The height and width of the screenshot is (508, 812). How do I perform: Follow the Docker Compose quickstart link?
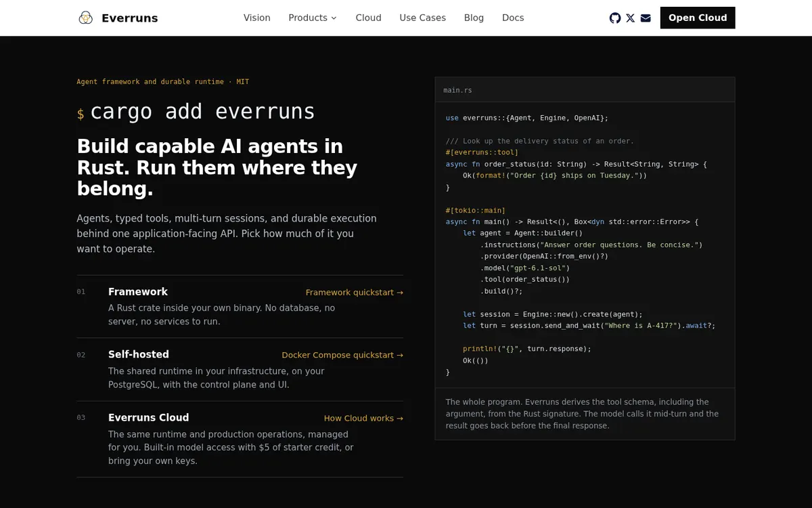pos(342,355)
